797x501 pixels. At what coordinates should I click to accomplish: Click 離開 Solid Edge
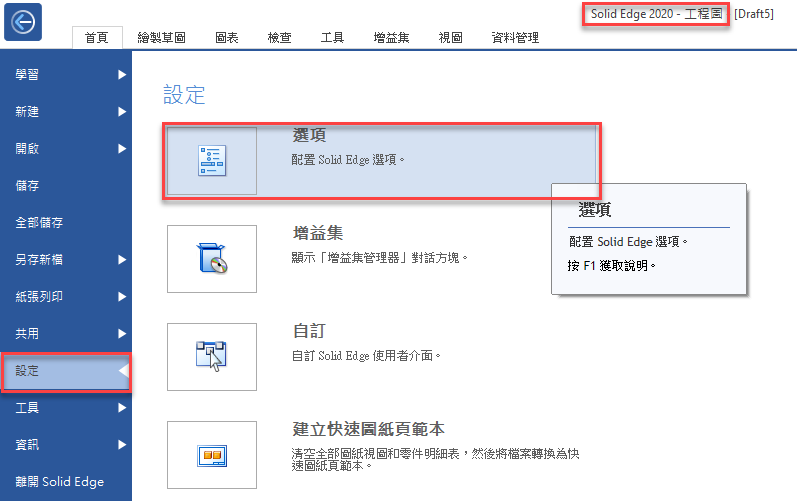click(66, 482)
